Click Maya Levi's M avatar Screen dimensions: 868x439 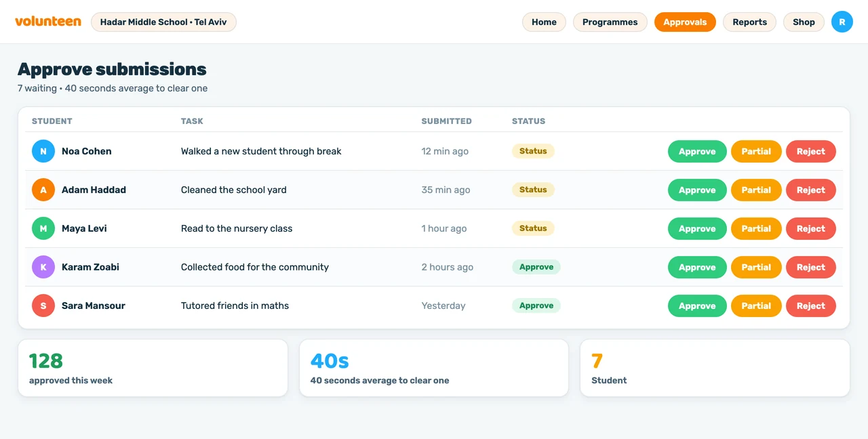click(43, 228)
